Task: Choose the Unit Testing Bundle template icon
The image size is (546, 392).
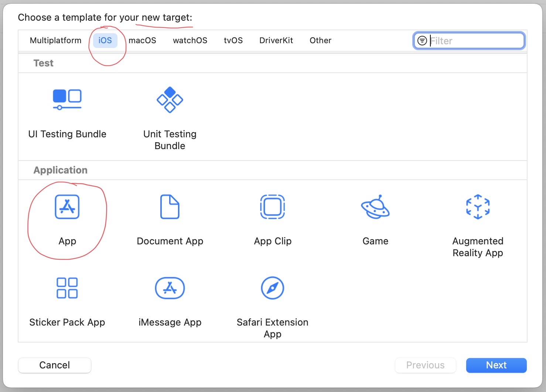Action: coord(170,100)
